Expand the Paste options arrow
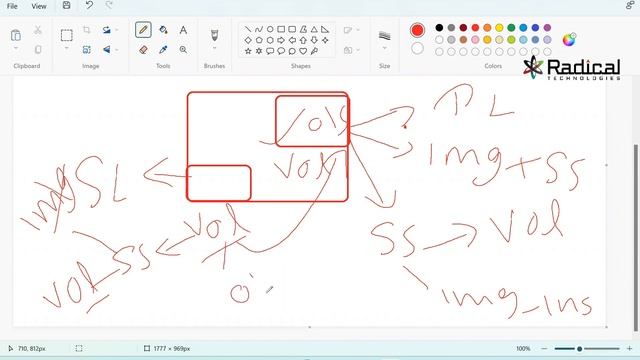The height and width of the screenshot is (360, 640). [16, 49]
